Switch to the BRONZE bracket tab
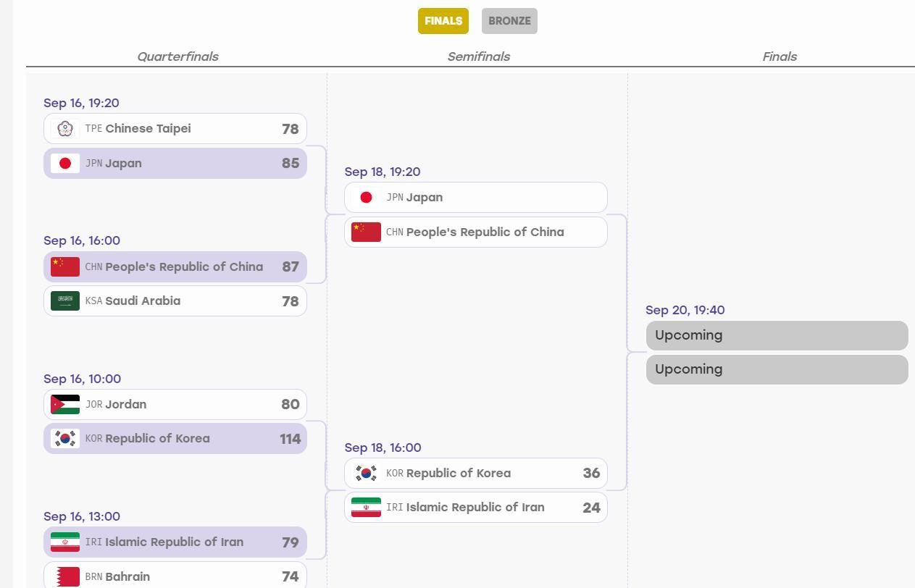This screenshot has height=588, width=915. pos(509,21)
